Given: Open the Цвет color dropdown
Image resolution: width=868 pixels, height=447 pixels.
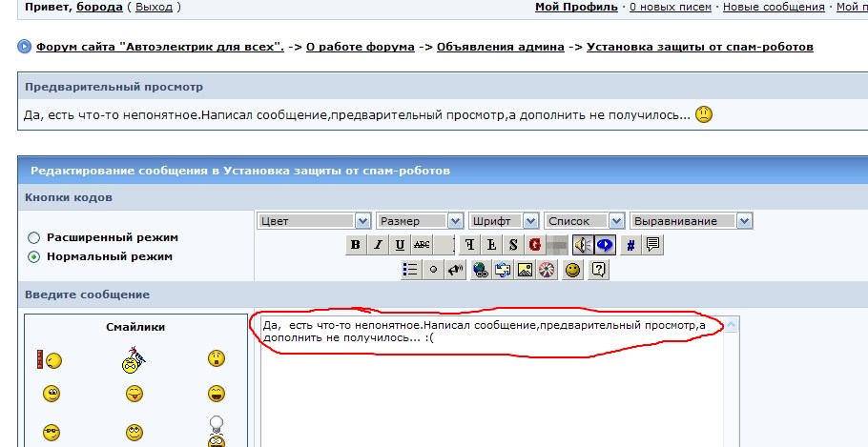Looking at the screenshot, I should tap(313, 221).
